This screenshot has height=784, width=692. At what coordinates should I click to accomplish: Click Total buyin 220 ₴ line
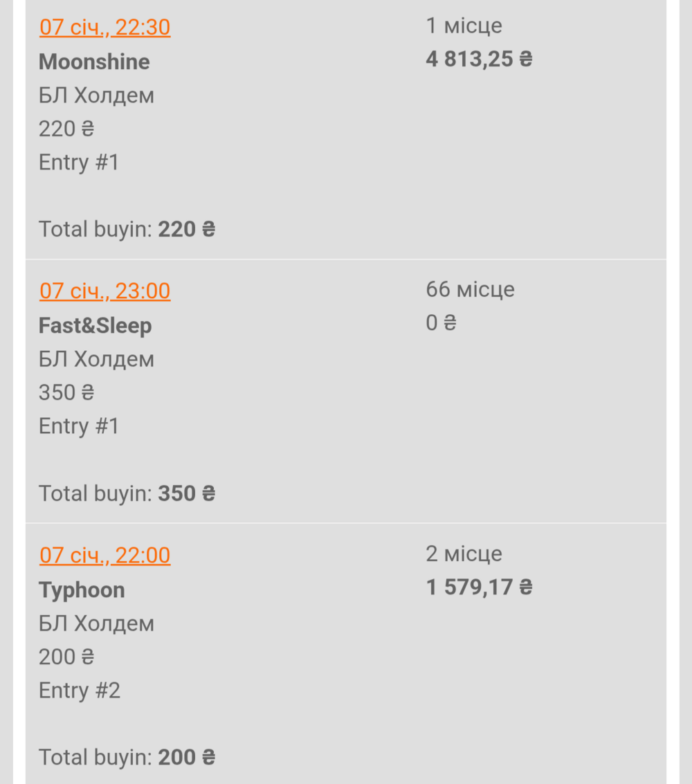pos(127,229)
